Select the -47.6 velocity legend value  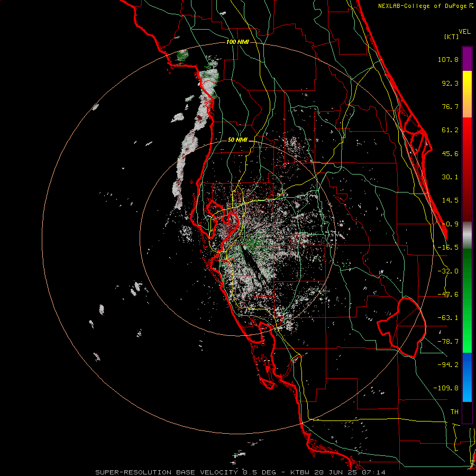pos(448,295)
